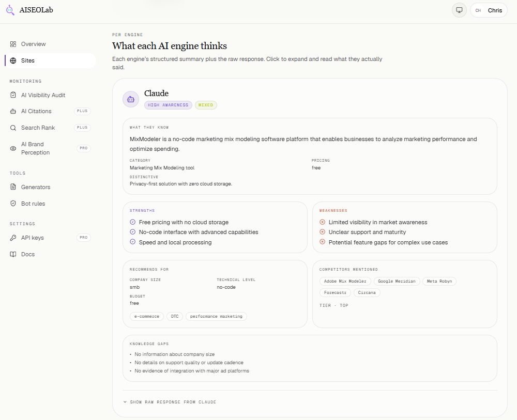
Task: Click the MIXED sentiment badge
Action: 206,105
